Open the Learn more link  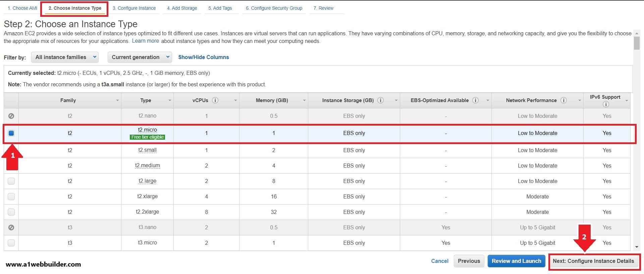(146, 41)
